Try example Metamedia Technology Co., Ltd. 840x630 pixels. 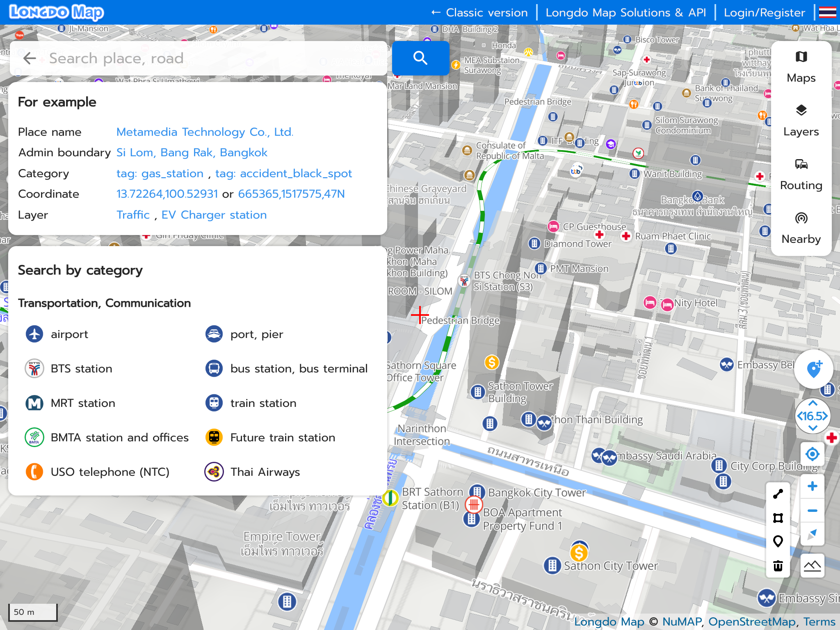tap(205, 132)
